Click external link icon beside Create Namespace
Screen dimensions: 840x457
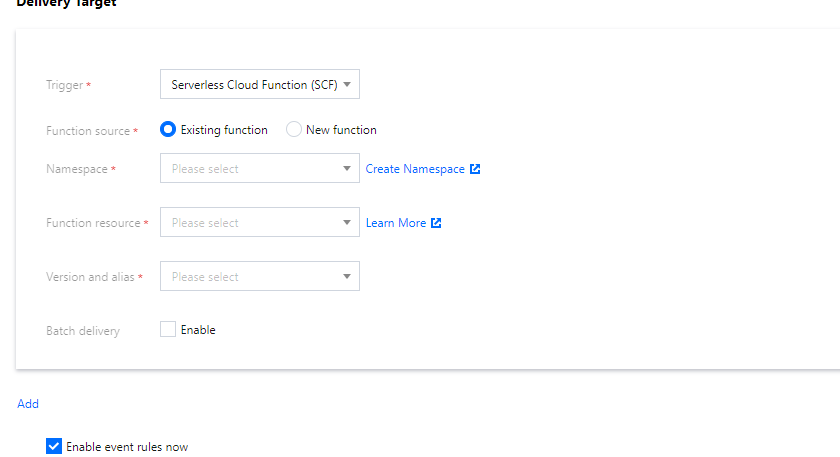(x=475, y=169)
